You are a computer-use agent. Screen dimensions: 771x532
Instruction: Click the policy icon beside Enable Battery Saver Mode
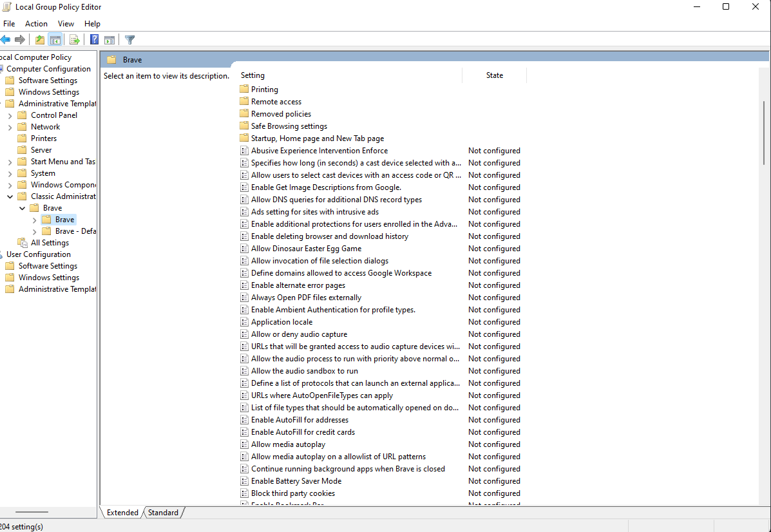pos(244,481)
